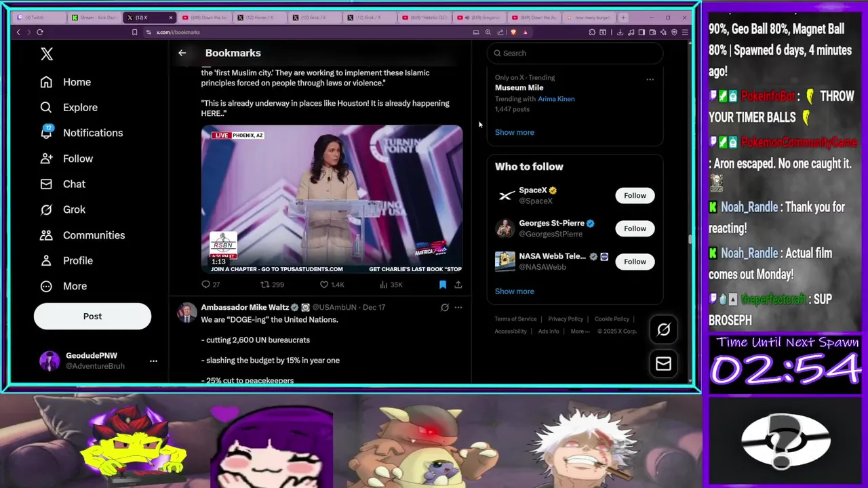Open Ads info footer link
This screenshot has width=868, height=488.
click(549, 331)
